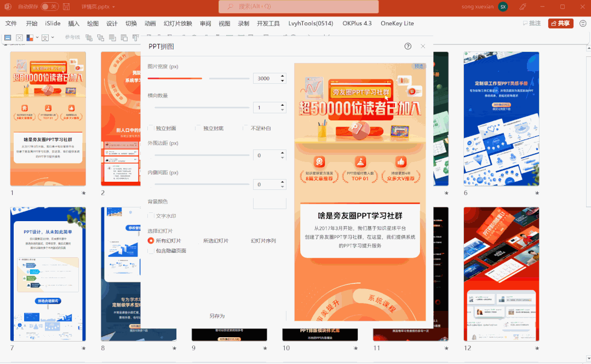Click the Save icon in quick access toolbar
This screenshot has height=364, width=591.
click(x=65, y=6)
